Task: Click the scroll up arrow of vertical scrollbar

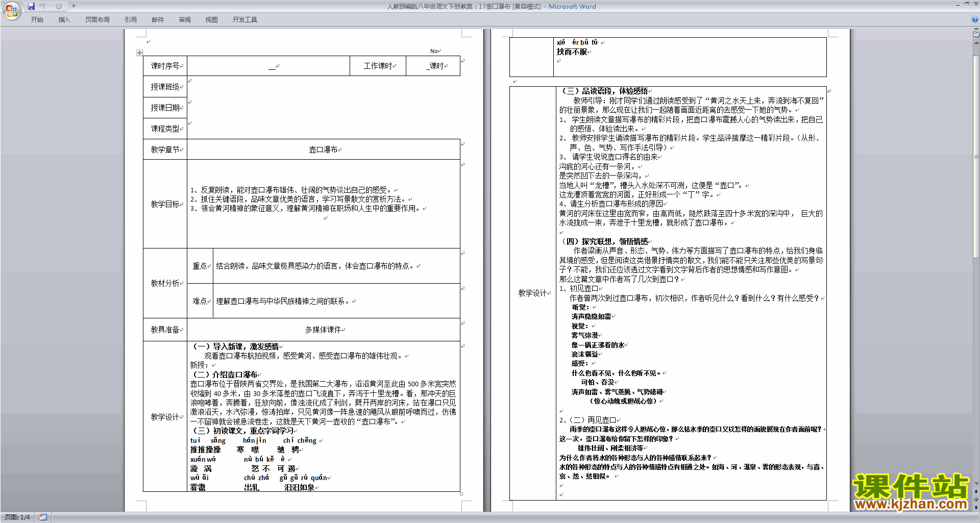Action: [x=976, y=43]
